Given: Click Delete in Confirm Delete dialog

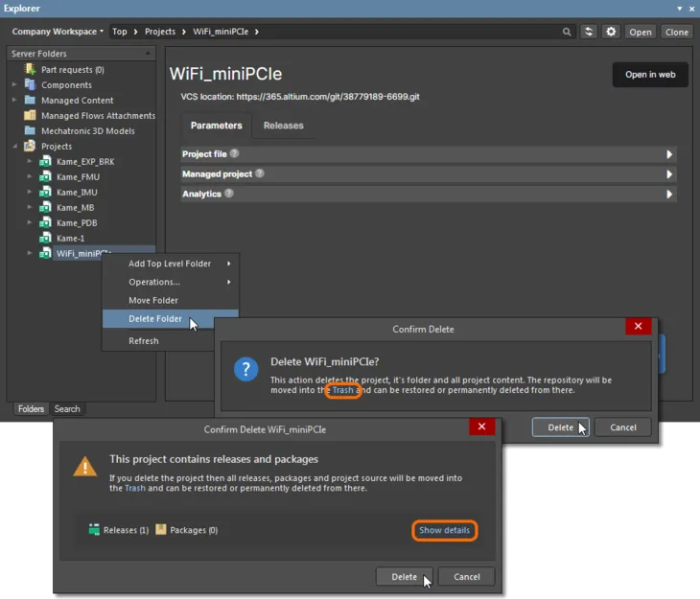Looking at the screenshot, I should pyautogui.click(x=560, y=427).
